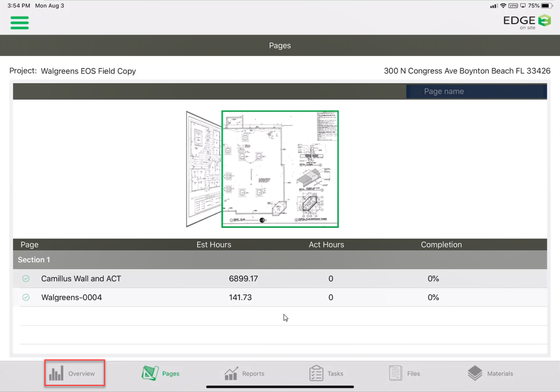Toggle the checkmark beside Walgreens-0004
The image size is (560, 392).
[26, 297]
